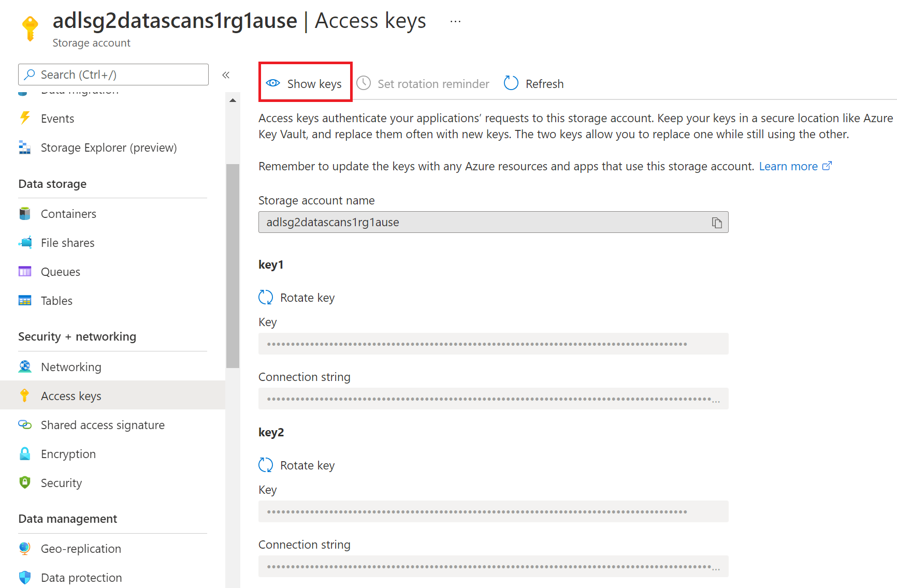Select Shared access signature
Image resolution: width=897 pixels, height=588 pixels.
(102, 424)
